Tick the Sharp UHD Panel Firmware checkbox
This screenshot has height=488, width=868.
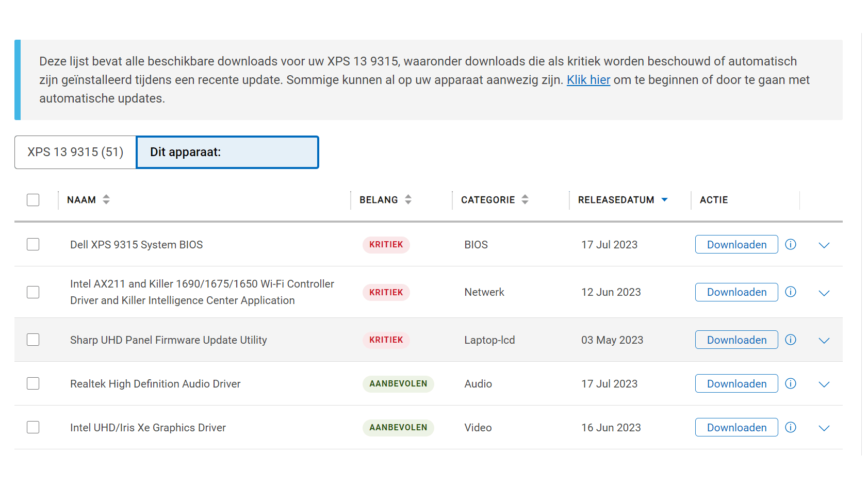pos(33,340)
